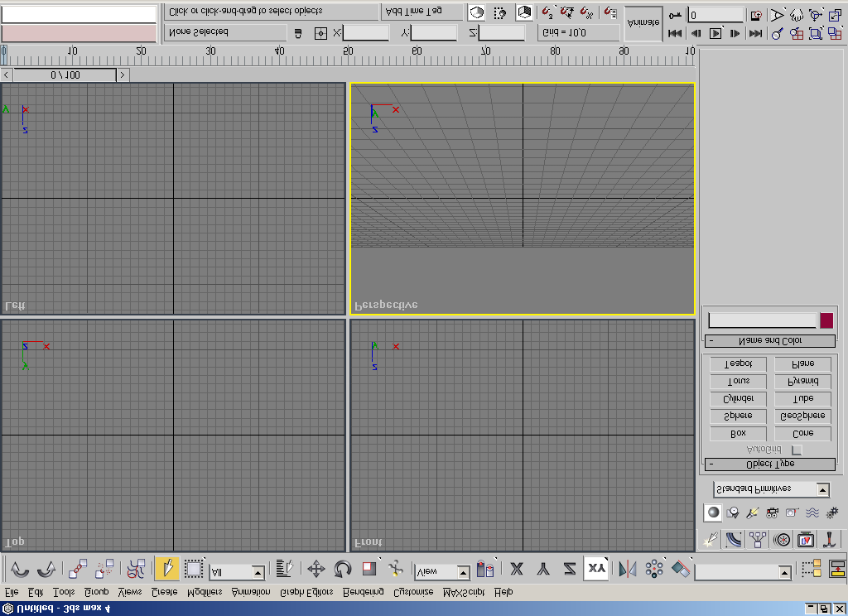This screenshot has height=616, width=848.
Task: Switch to the Motion panel tab
Action: click(782, 539)
